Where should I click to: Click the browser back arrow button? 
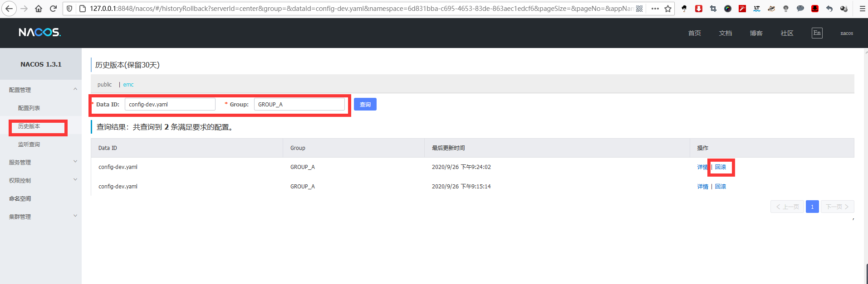(10, 9)
